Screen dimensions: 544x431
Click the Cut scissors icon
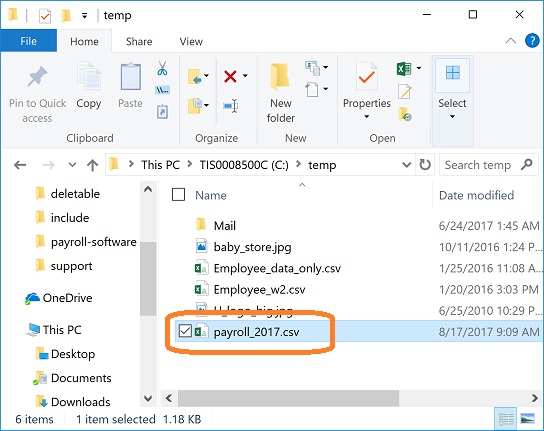[x=162, y=69]
